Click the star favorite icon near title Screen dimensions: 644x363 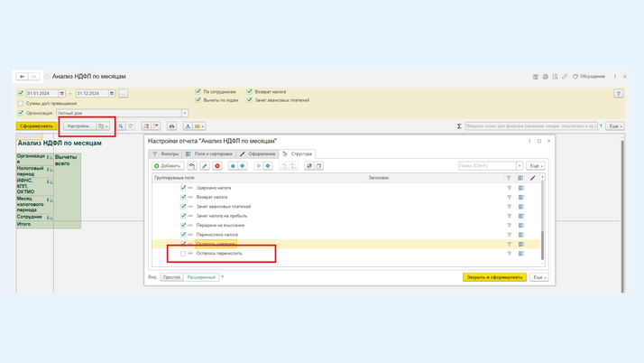click(47, 77)
